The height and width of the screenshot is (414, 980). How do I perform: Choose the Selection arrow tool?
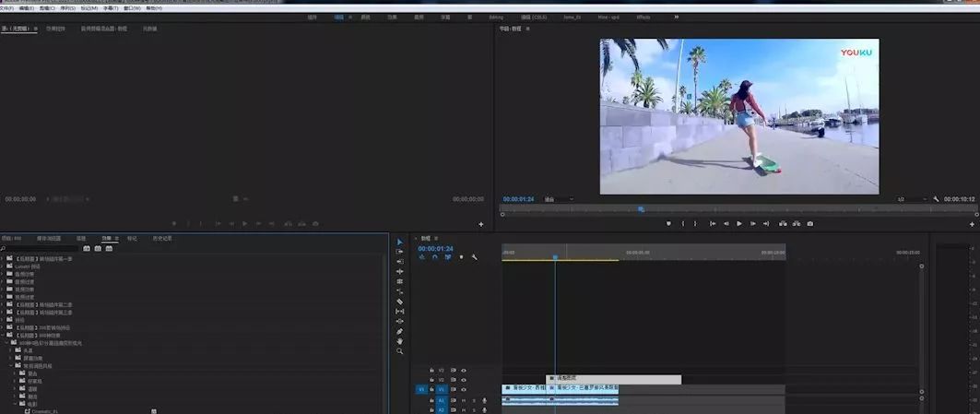coord(400,242)
